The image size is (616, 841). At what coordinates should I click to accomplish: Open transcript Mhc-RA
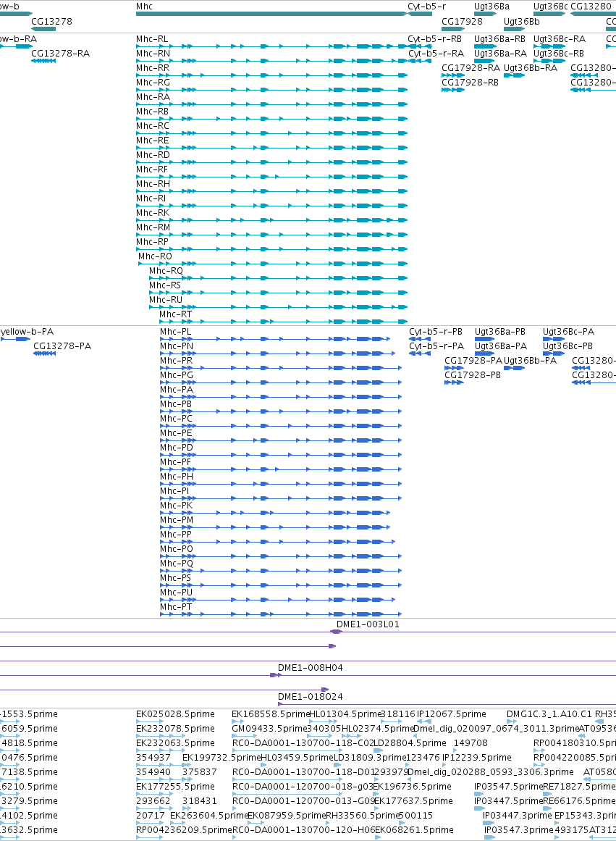153,97
